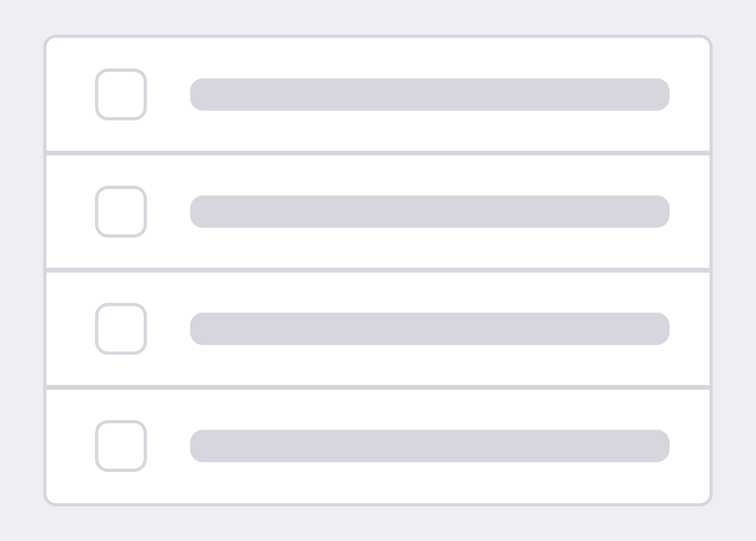This screenshot has width=756, height=541.
Task: Enable the fourth row's checkbox
Action: (121, 446)
